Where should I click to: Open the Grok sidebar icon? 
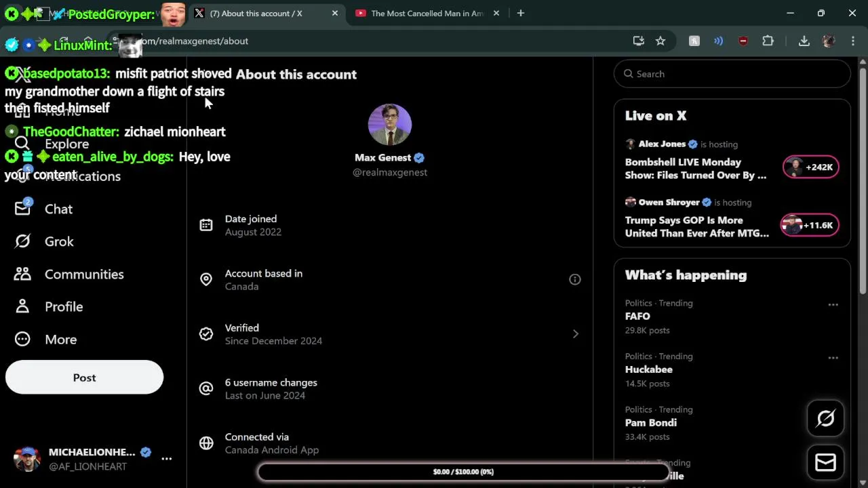pyautogui.click(x=22, y=241)
